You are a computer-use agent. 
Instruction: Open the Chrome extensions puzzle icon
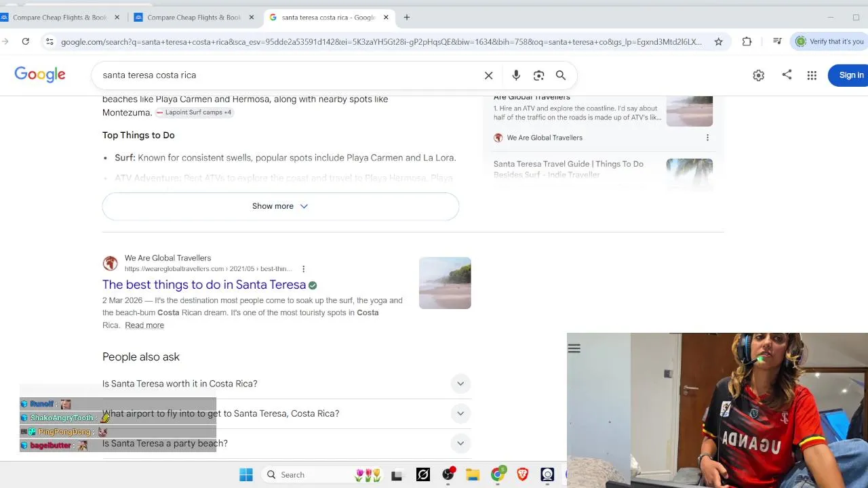[x=747, y=41]
